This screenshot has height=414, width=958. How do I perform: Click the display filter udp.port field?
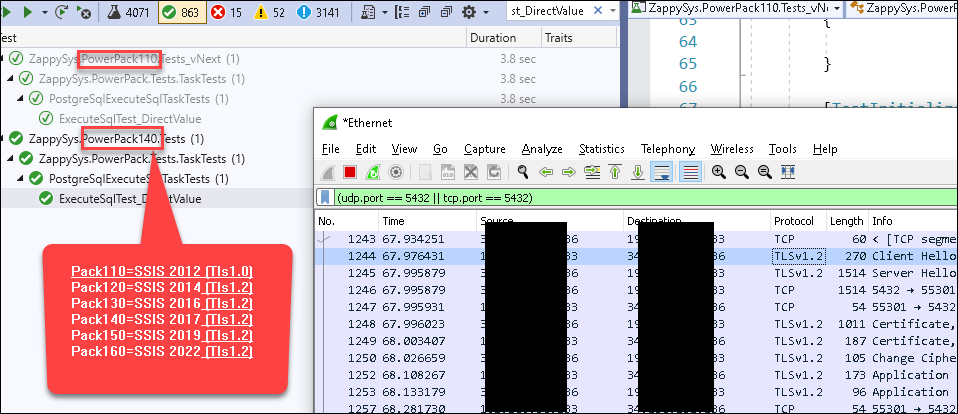[x=645, y=198]
